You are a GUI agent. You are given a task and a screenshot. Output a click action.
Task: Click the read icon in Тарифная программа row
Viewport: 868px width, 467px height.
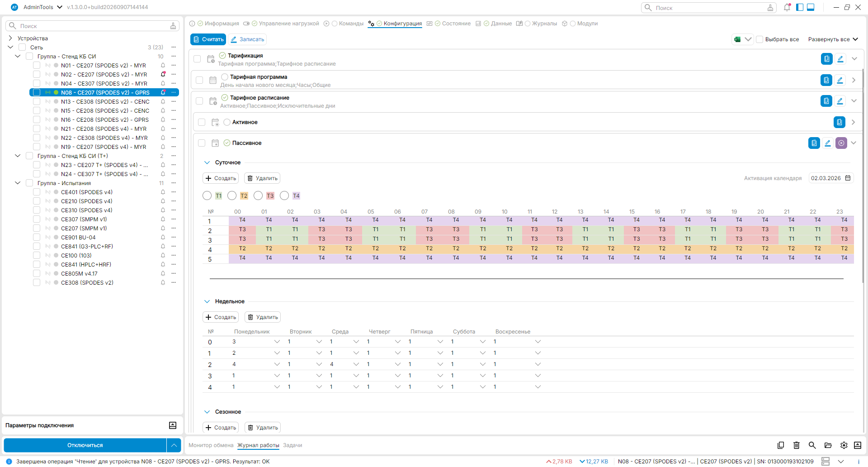tap(826, 80)
